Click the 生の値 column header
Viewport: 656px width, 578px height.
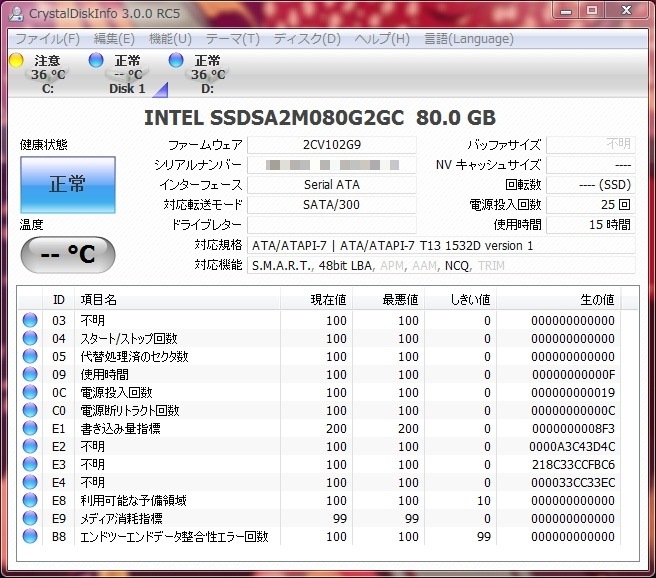pyautogui.click(x=597, y=299)
